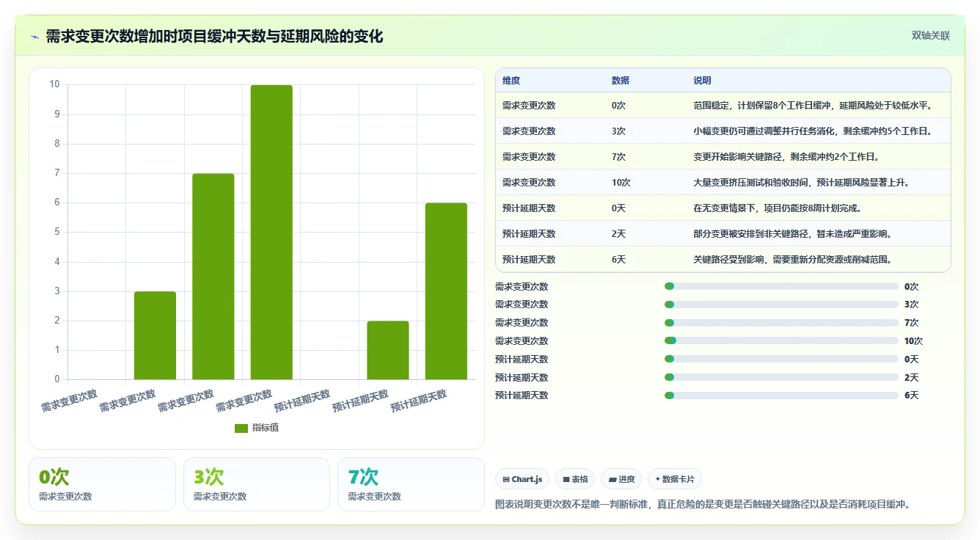The width and height of the screenshot is (980, 540).
Task: Select the Chart.js chip
Action: pos(522,479)
